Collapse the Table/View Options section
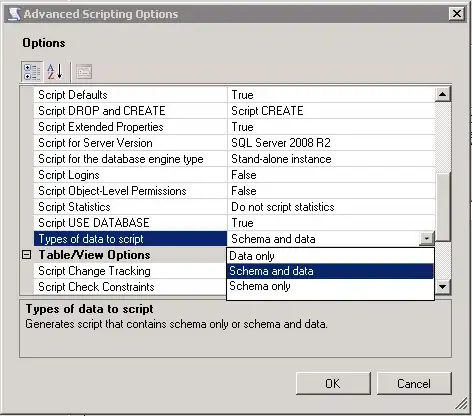This screenshot has width=472, height=416. [x=26, y=255]
